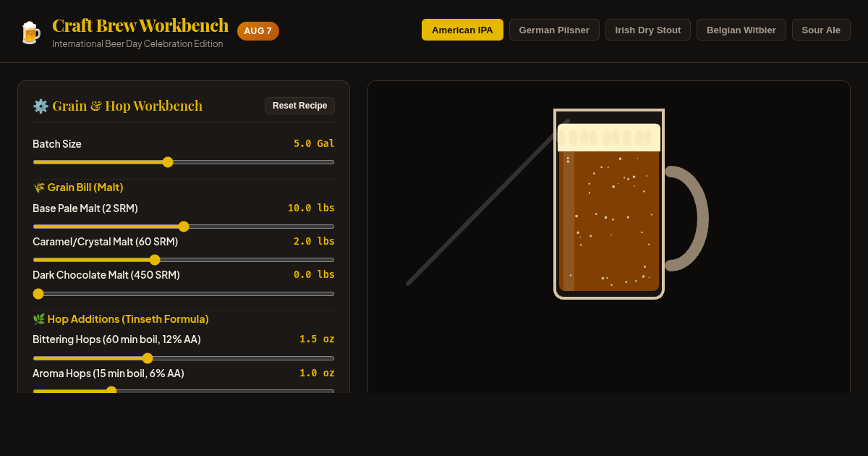Viewport: 868px width, 456px height.
Task: Click the Hop Additions (Tinseth Formula) heading
Action: 121,319
